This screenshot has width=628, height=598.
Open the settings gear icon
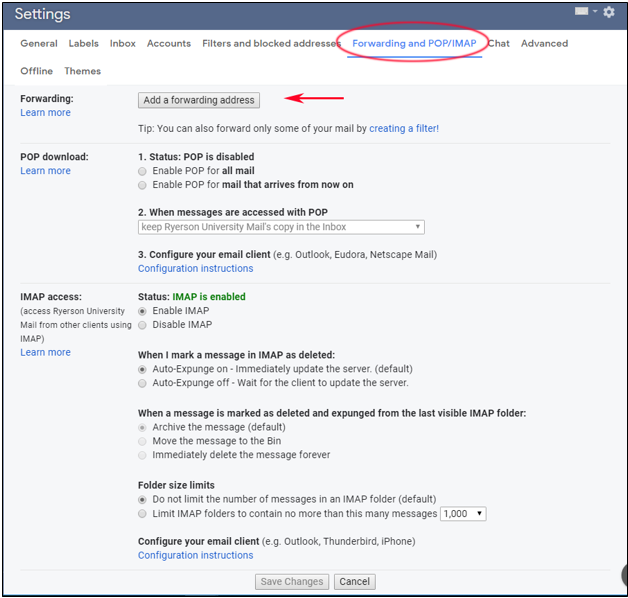pos(609,13)
